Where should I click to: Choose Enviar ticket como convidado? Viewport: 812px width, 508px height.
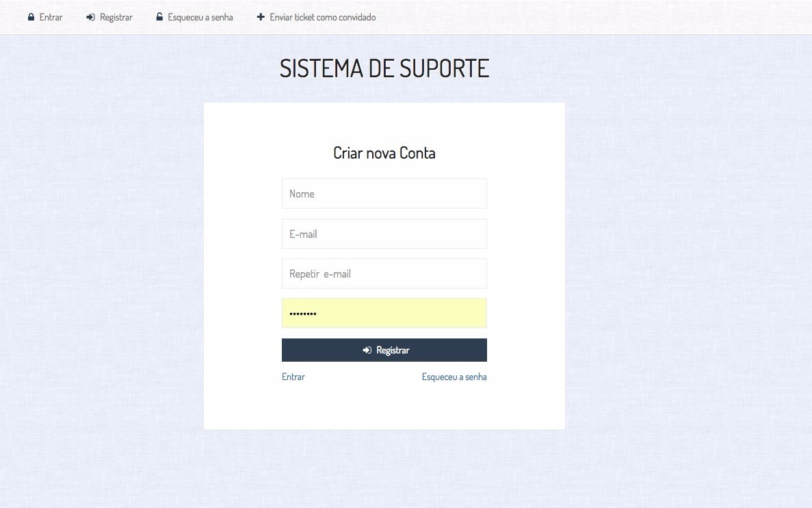[322, 17]
